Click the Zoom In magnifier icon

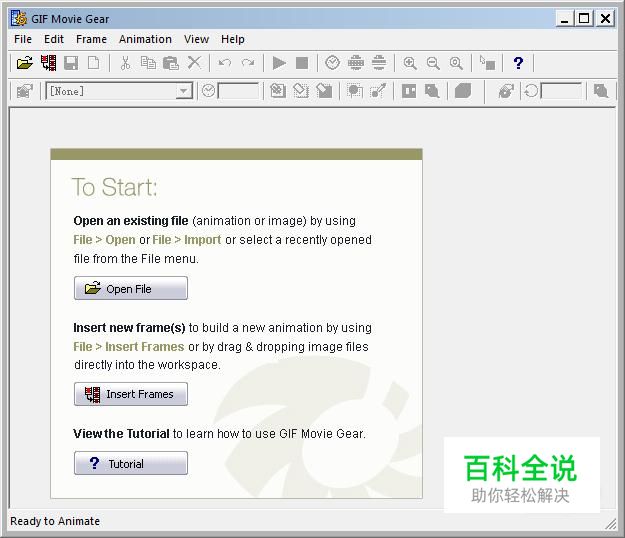click(410, 63)
